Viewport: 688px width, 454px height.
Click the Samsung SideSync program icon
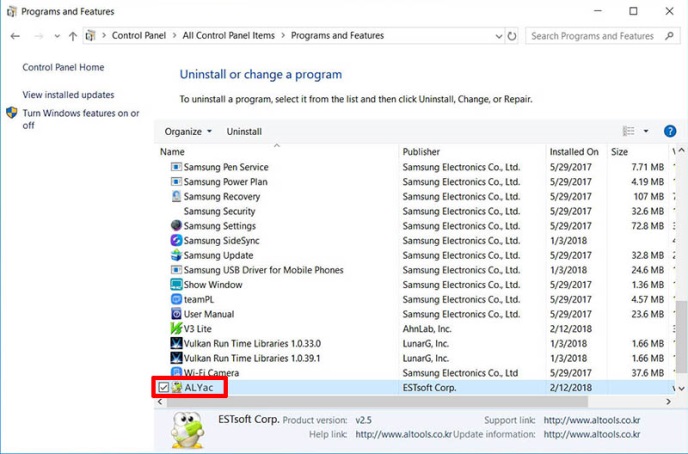click(176, 240)
